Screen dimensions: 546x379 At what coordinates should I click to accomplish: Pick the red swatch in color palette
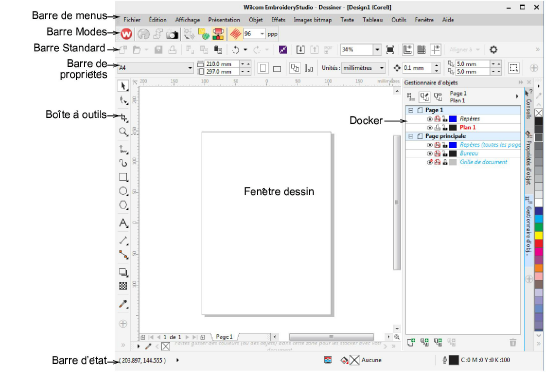click(539, 243)
